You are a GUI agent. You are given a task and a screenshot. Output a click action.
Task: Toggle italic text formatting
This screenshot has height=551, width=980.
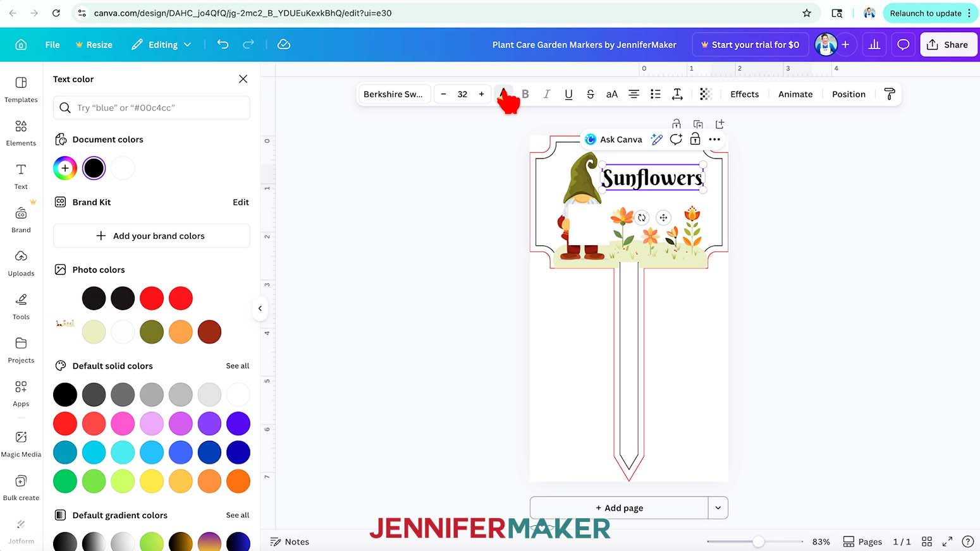click(x=547, y=94)
